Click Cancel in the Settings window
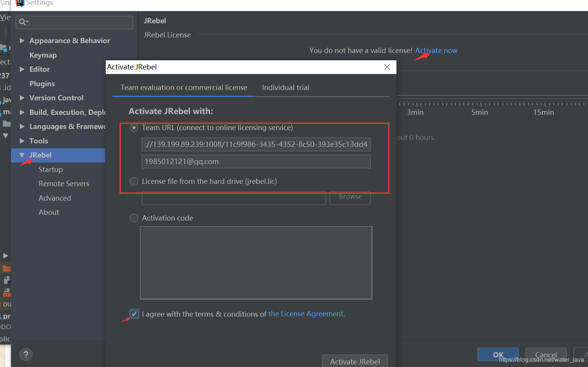Image resolution: width=588 pixels, height=367 pixels. 546,354
